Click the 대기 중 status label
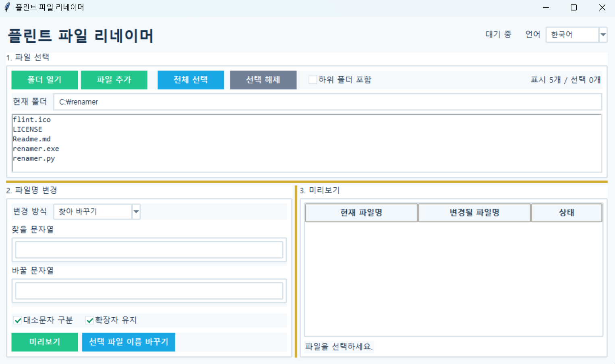The height and width of the screenshot is (364, 615). click(x=498, y=35)
